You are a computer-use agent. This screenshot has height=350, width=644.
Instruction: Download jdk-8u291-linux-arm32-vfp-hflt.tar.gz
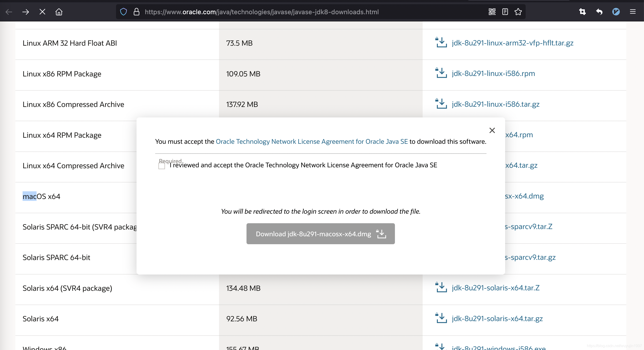[513, 43]
